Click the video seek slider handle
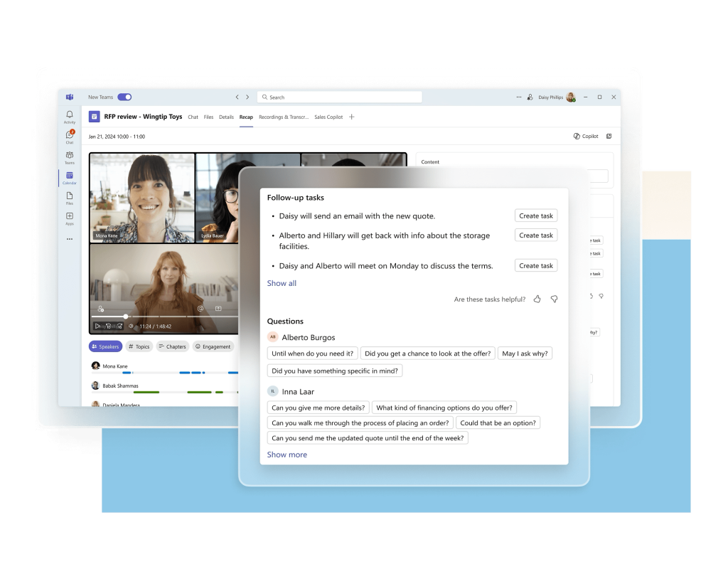 click(126, 317)
